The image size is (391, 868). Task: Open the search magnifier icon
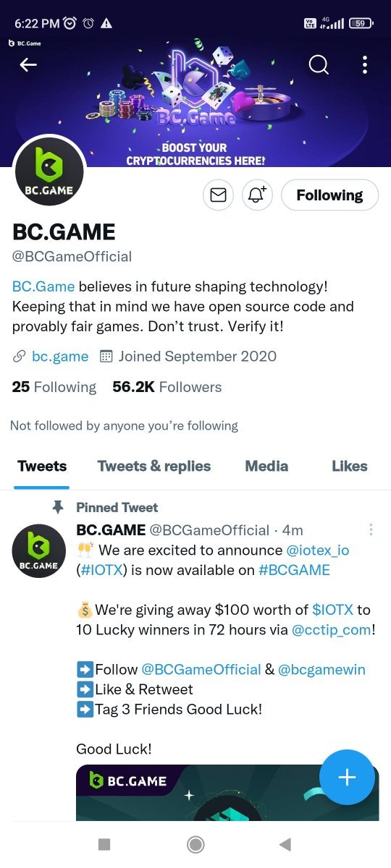point(319,65)
